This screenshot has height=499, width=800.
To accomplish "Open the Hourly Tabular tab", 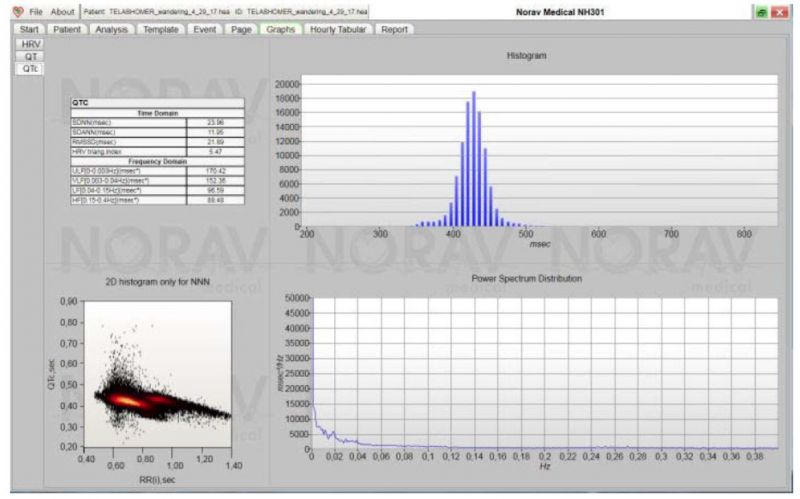I will click(x=338, y=30).
